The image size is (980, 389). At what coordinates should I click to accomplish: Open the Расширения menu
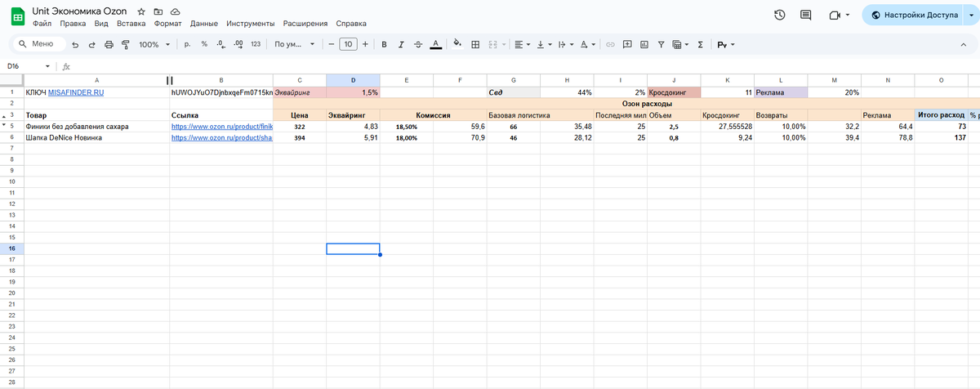[305, 24]
